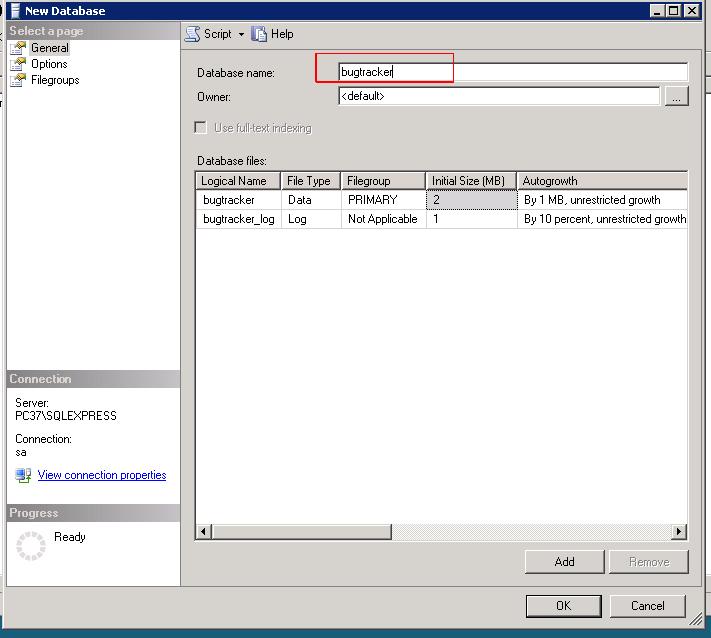Click the Remove button

tap(649, 562)
